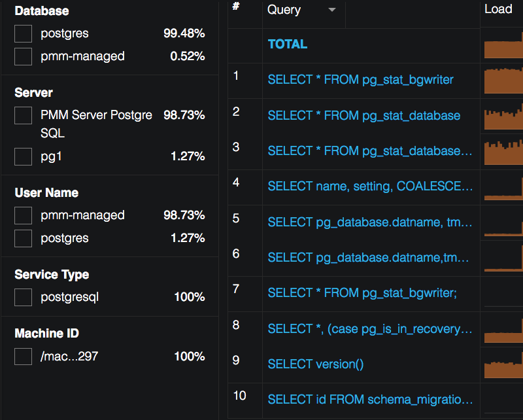Tick the PMM Server PostgreSQL server checkbox
The width and height of the screenshot is (523, 420).
coord(24,116)
